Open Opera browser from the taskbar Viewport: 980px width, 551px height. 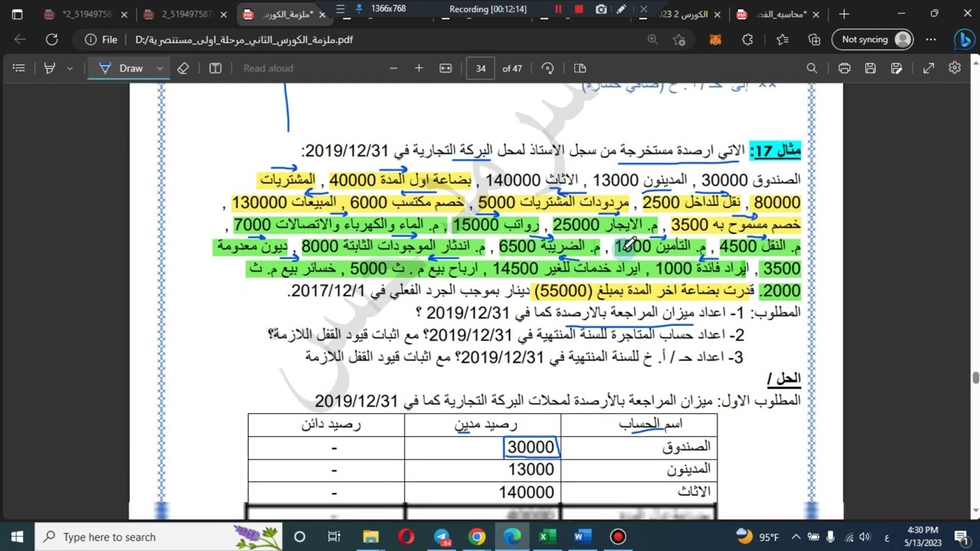[407, 536]
